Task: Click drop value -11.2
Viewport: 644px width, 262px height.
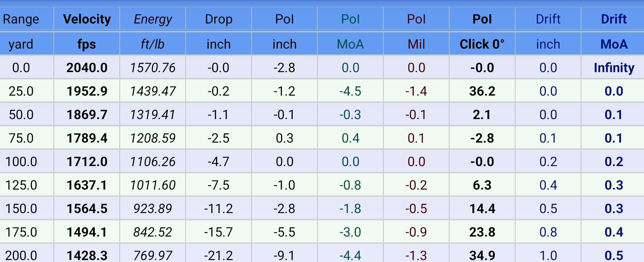Action: point(219,208)
